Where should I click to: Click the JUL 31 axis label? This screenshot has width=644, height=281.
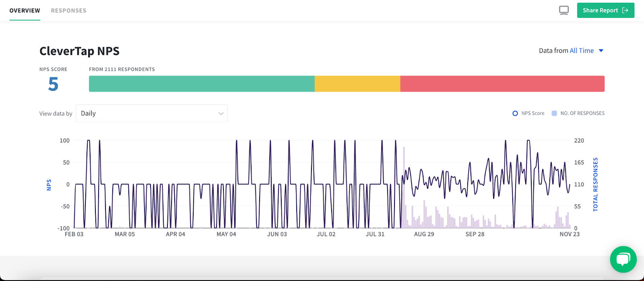375,234
